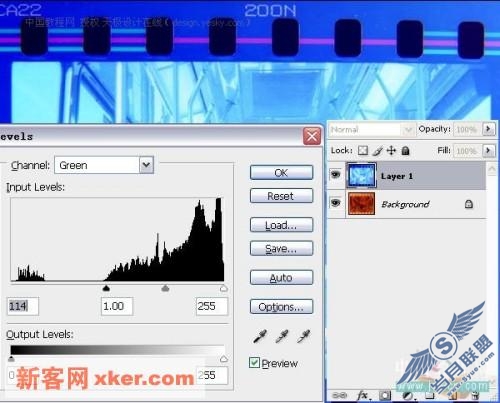Click lock image pixels brush icon

click(x=377, y=151)
